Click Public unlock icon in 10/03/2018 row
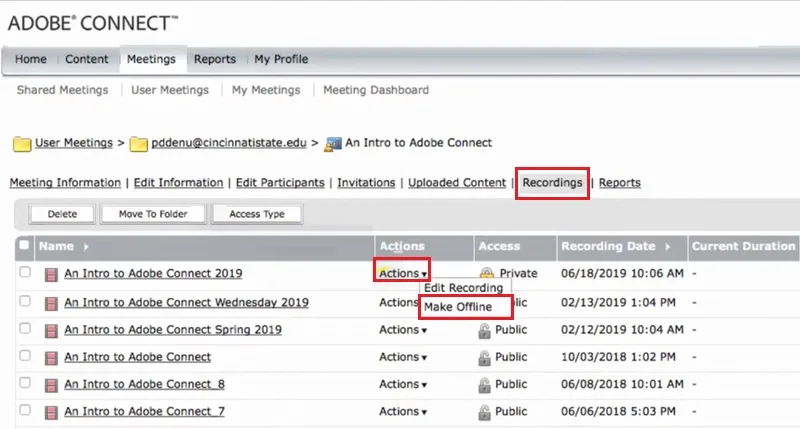 tap(484, 358)
